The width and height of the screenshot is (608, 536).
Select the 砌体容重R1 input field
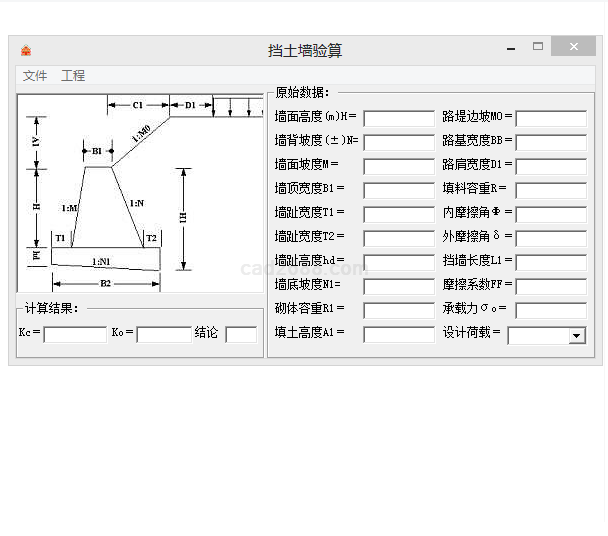click(x=398, y=311)
